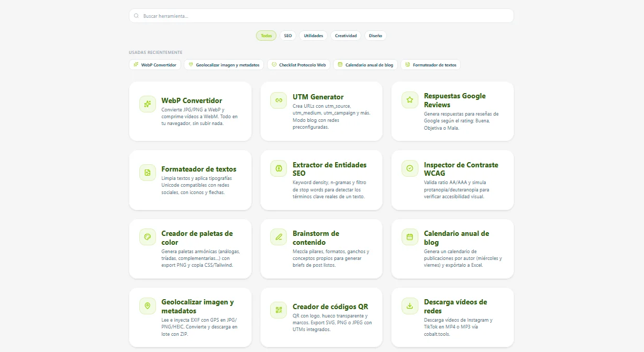Image resolution: width=644 pixels, height=352 pixels.
Task: Click the Inspector de Contraste WCAG check icon
Action: (x=410, y=168)
